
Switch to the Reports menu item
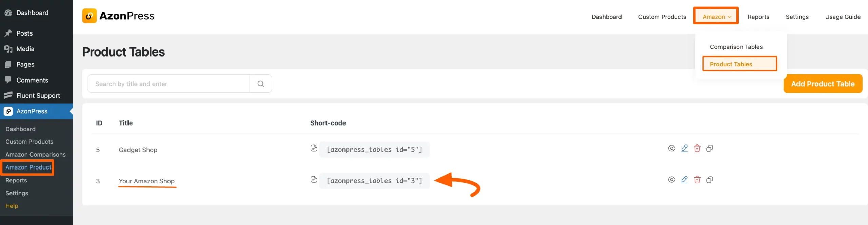(758, 17)
